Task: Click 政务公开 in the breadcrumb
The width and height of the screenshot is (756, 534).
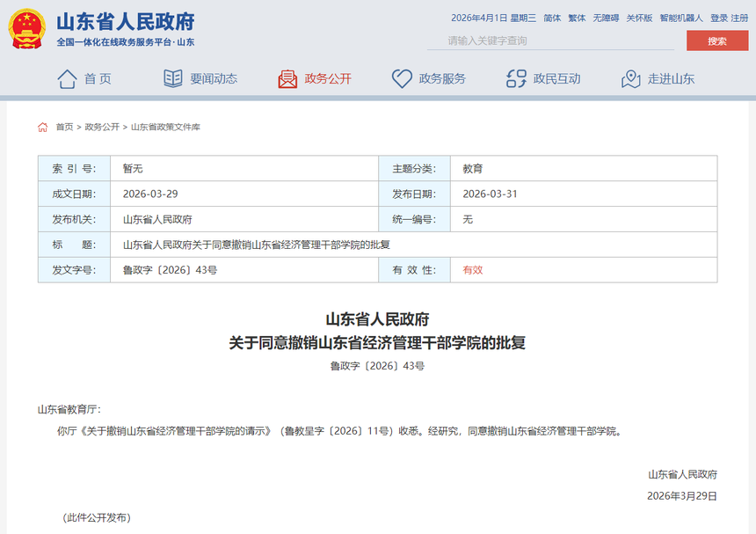Action: [x=102, y=127]
